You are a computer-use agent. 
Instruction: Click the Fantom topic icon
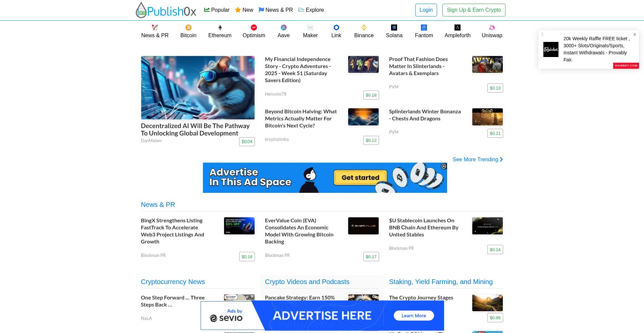(424, 27)
